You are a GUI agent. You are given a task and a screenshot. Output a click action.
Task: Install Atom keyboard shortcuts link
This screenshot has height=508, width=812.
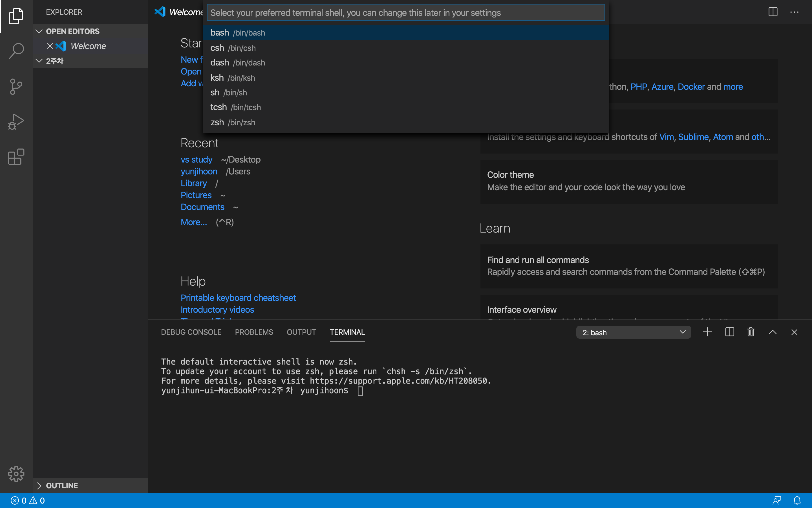pyautogui.click(x=723, y=137)
